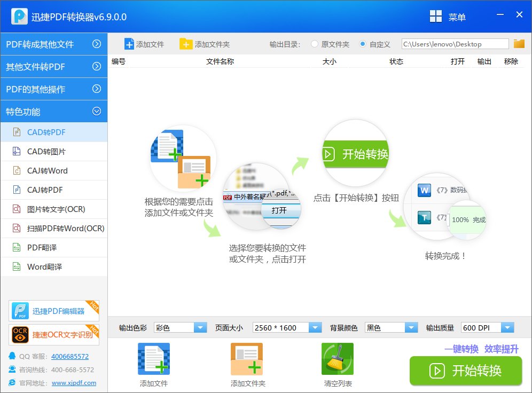Click the 编号 column header
Screen dimensions: 532x393
(x=119, y=61)
